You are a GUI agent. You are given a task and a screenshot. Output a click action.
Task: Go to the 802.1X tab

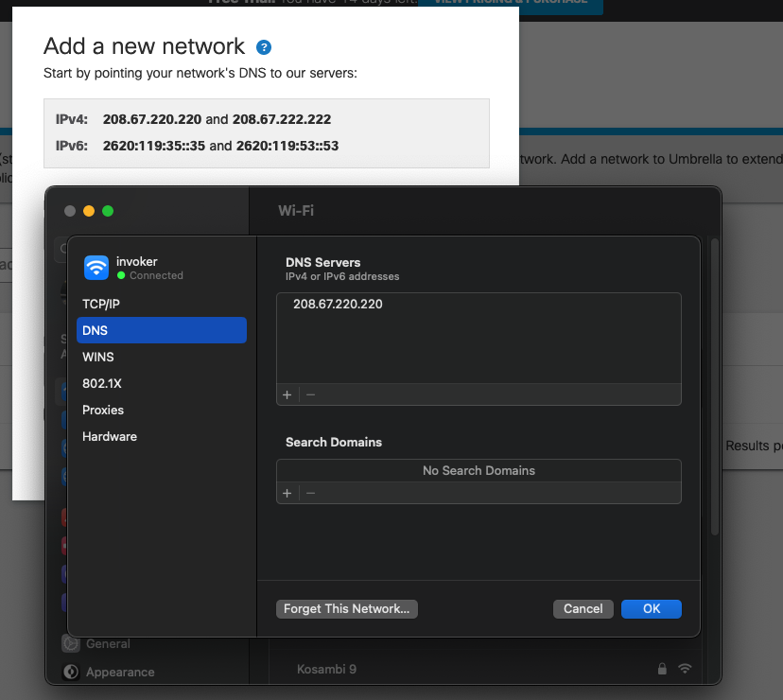point(102,383)
